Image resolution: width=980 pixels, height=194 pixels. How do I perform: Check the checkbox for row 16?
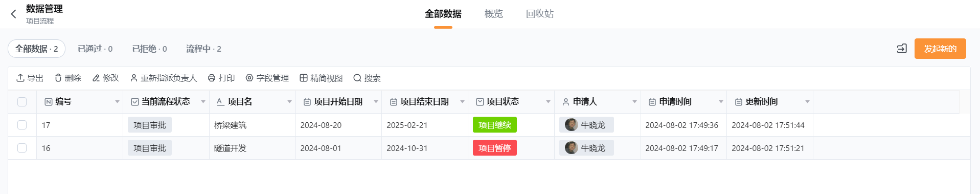pyautogui.click(x=22, y=148)
